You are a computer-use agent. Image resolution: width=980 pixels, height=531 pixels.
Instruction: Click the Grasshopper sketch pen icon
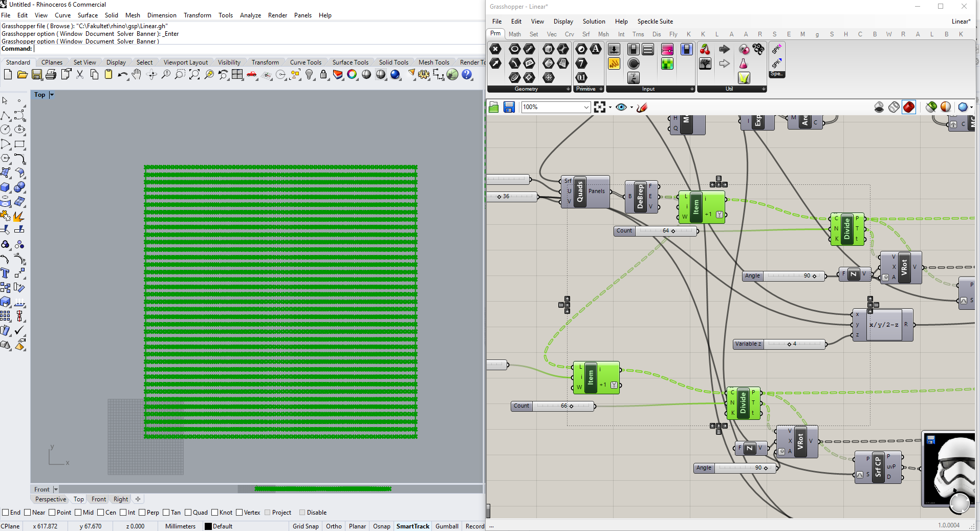tap(642, 107)
